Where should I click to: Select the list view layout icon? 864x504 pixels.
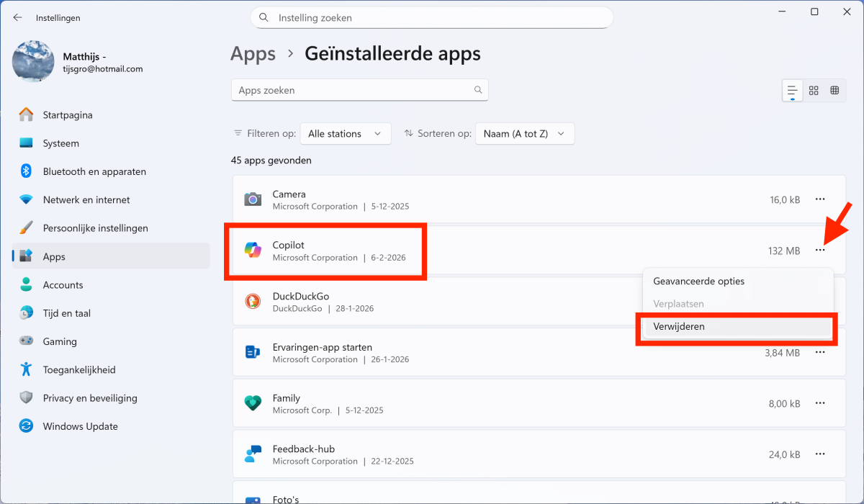[x=792, y=91]
